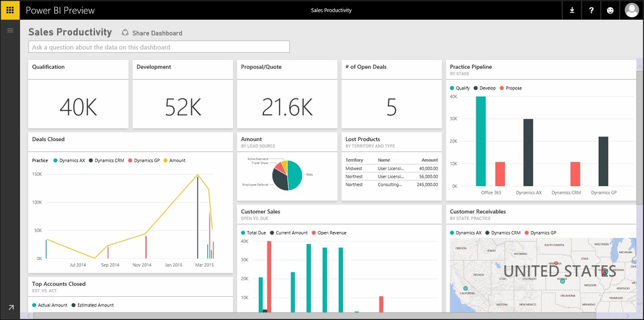Click the Employee Referral pie slice
644x320 pixels.
(279, 180)
